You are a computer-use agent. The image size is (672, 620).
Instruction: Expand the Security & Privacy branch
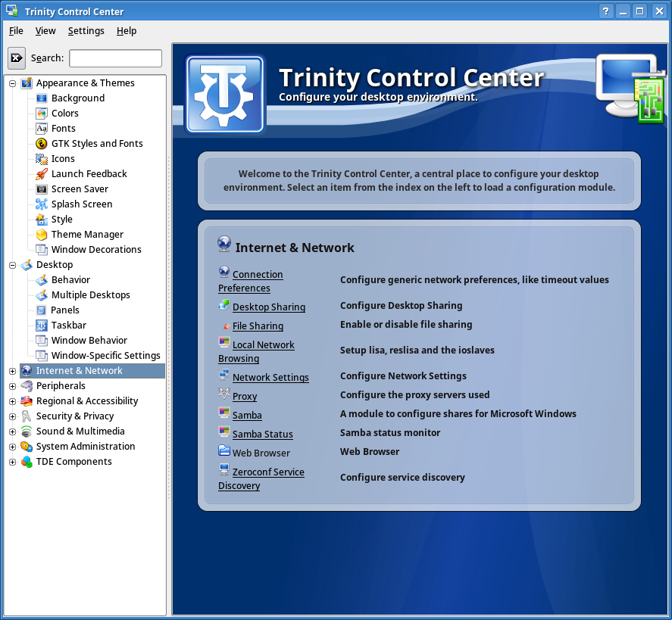(x=12, y=416)
